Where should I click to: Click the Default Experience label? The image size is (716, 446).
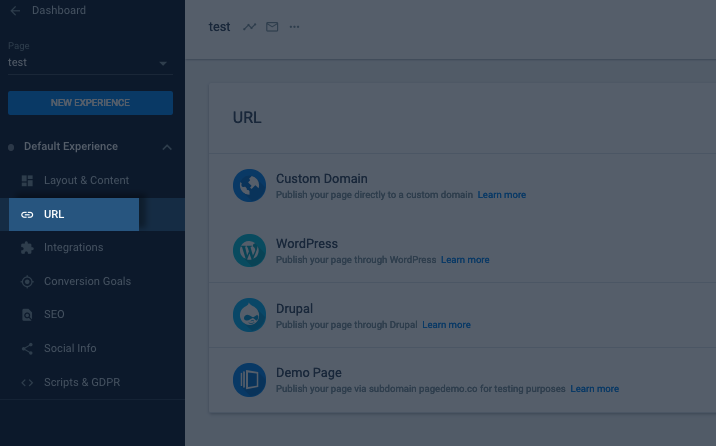click(71, 147)
